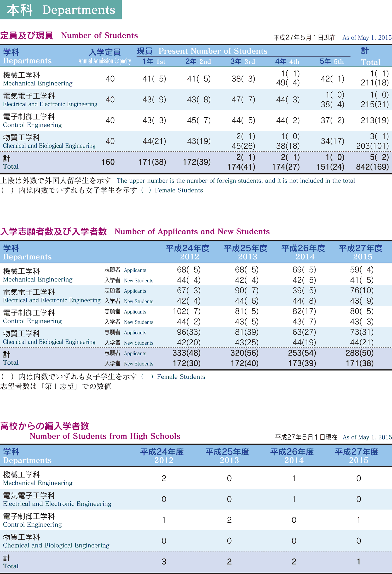Click Electrical and Electronic 3rd year value 47( 7)
Image resolution: width=392 pixels, height=574 pixels.
(243, 99)
